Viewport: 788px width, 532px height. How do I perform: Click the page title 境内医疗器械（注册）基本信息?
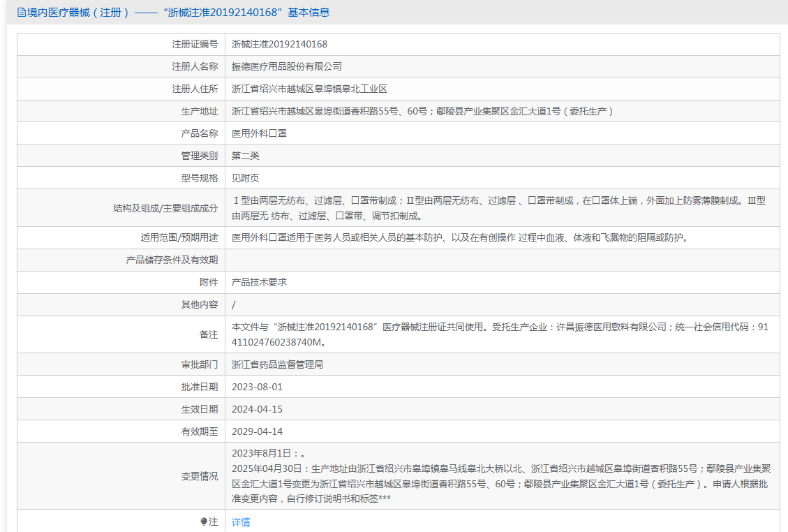click(x=179, y=13)
